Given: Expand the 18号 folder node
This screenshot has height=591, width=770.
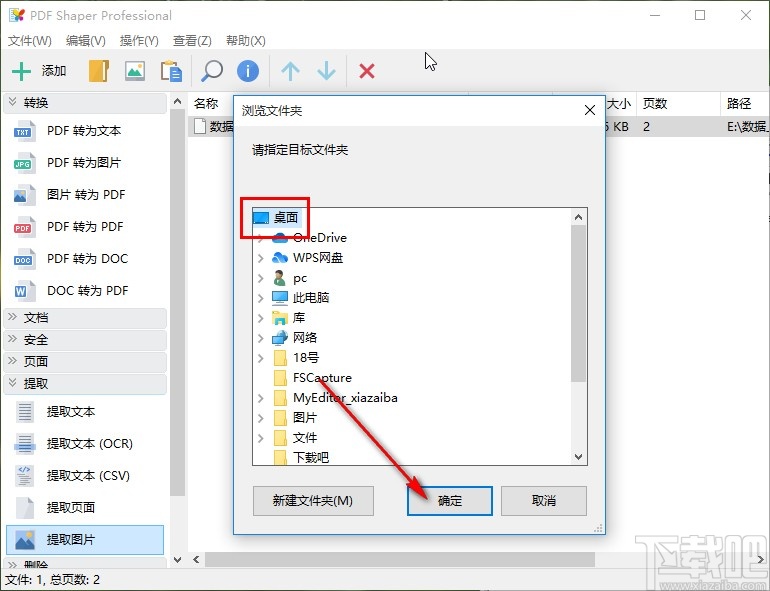Looking at the screenshot, I should coord(261,358).
